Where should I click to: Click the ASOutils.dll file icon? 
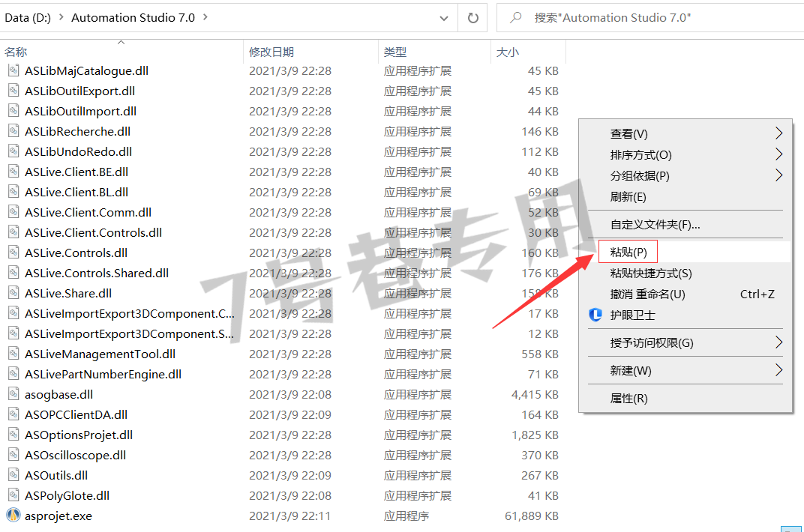(13, 475)
